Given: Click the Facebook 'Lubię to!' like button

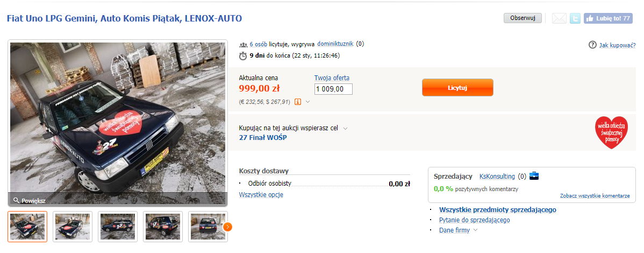Looking at the screenshot, I should [607, 18].
